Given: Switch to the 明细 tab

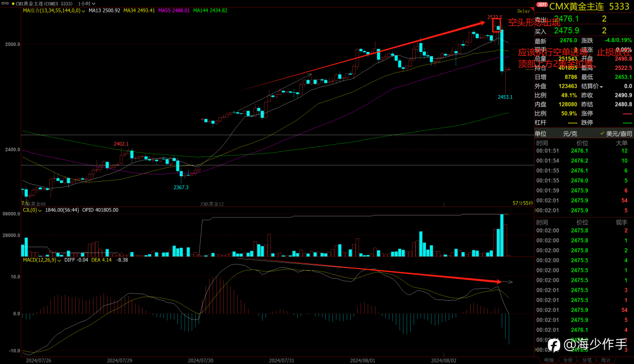Looking at the screenshot, I should coord(549,360).
